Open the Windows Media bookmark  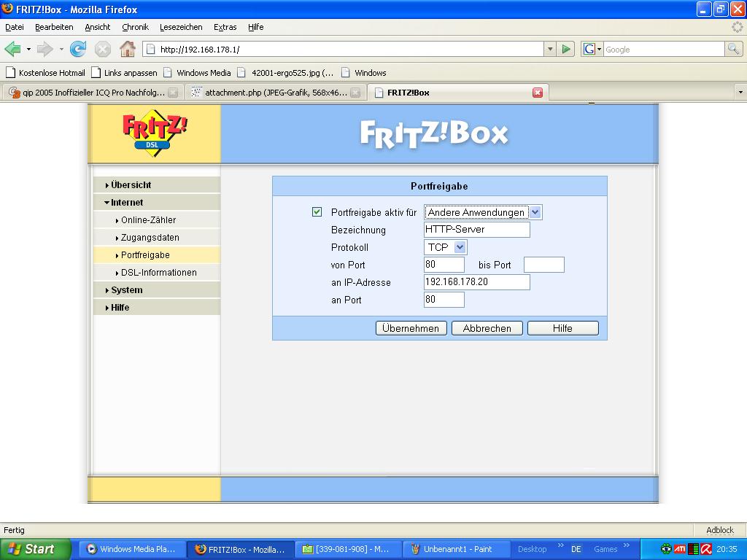click(x=197, y=73)
